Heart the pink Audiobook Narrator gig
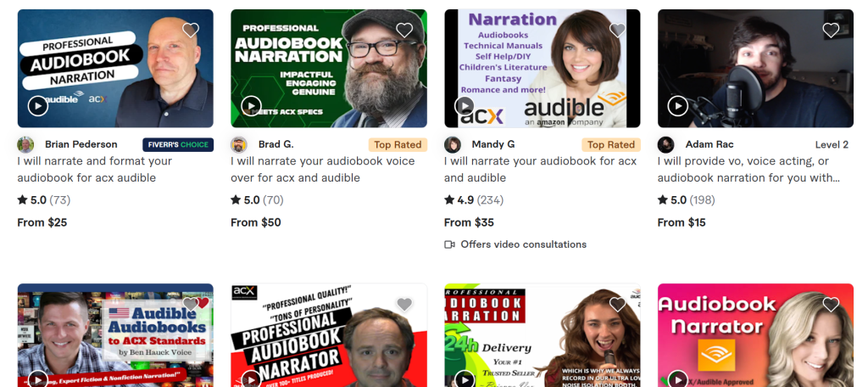868x387 pixels. (831, 305)
